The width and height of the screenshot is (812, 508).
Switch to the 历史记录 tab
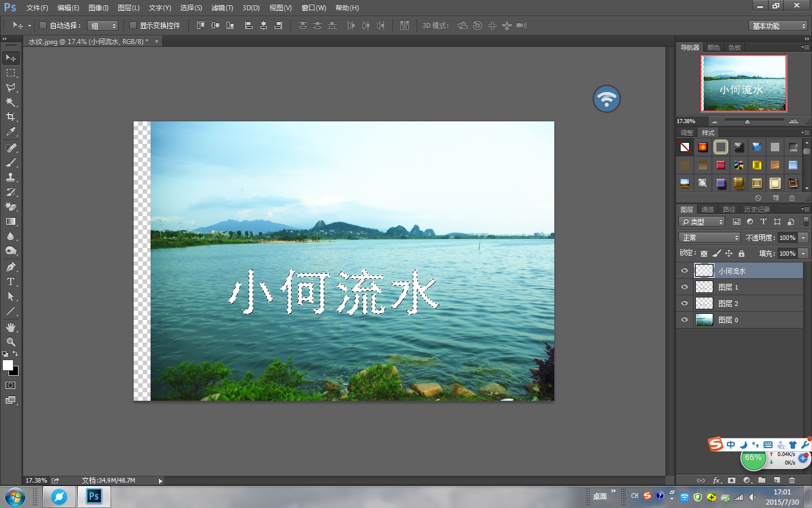pos(757,209)
